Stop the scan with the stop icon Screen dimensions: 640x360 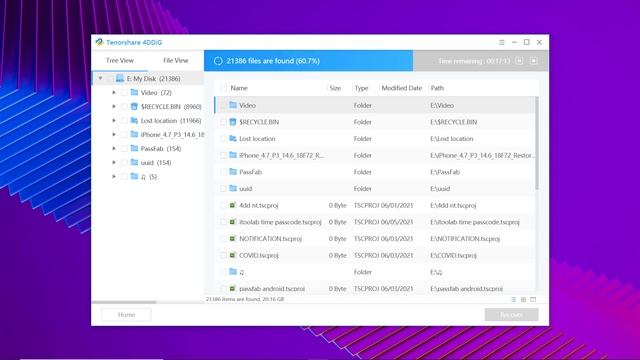[x=533, y=61]
